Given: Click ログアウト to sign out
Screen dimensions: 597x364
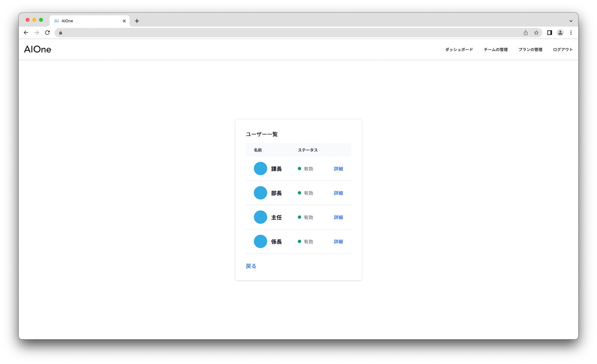Looking at the screenshot, I should (x=563, y=50).
